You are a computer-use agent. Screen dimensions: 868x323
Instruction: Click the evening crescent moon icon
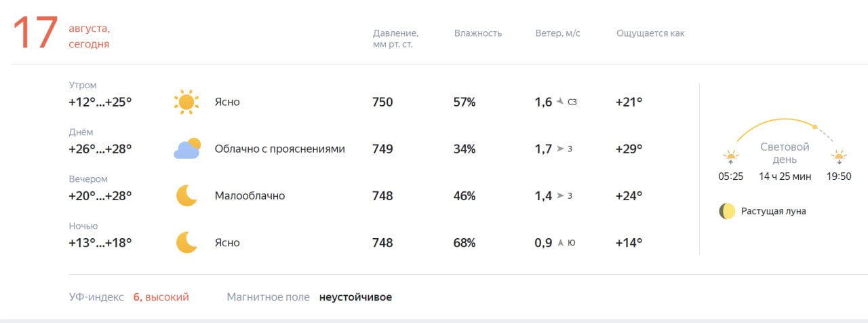click(x=186, y=195)
